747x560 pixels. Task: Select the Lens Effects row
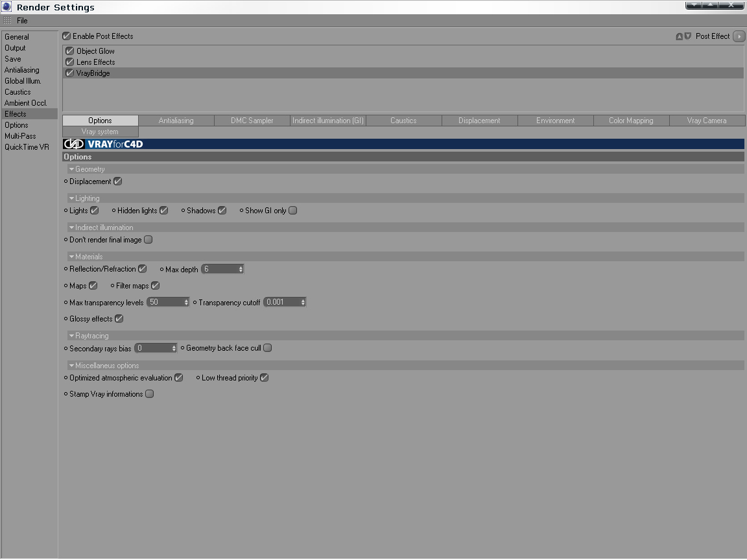(403, 62)
